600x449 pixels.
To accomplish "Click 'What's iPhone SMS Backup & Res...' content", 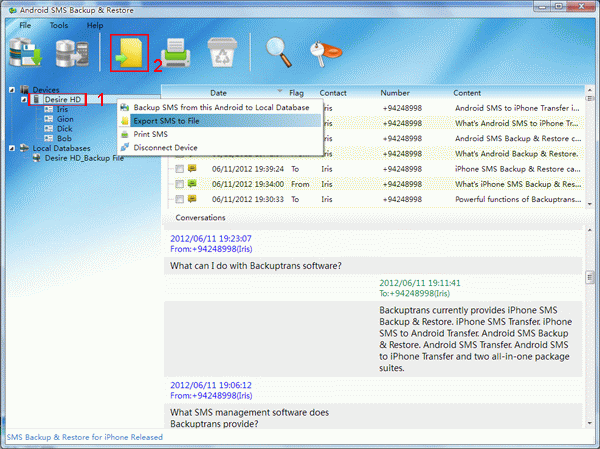I will (518, 184).
